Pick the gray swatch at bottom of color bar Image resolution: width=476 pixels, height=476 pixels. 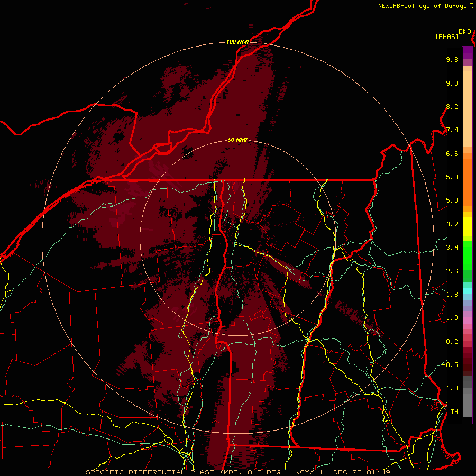[467, 405]
